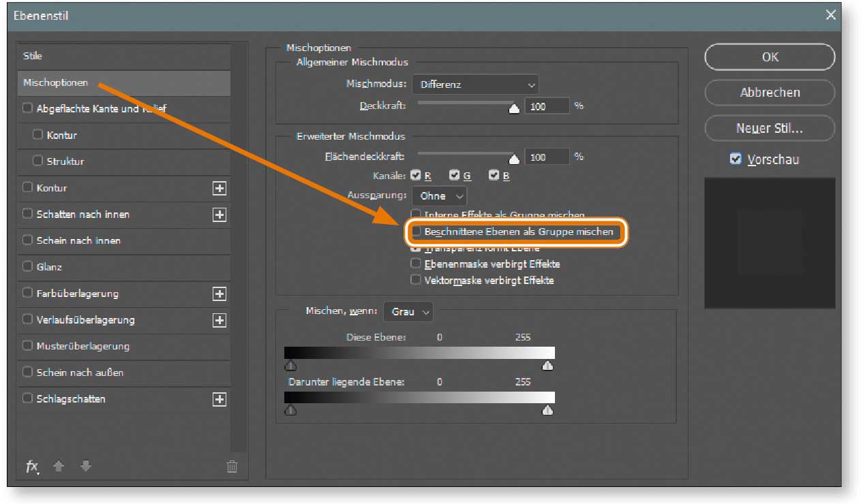Click plus icon next to Schatten nach innen
This screenshot has width=861, height=504.
[220, 215]
